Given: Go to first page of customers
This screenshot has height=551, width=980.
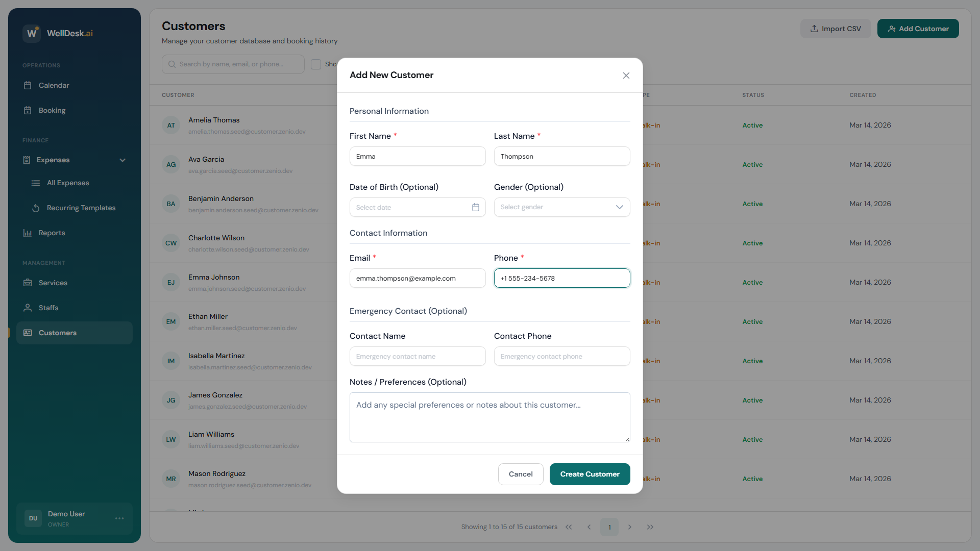Looking at the screenshot, I should pos(569,527).
